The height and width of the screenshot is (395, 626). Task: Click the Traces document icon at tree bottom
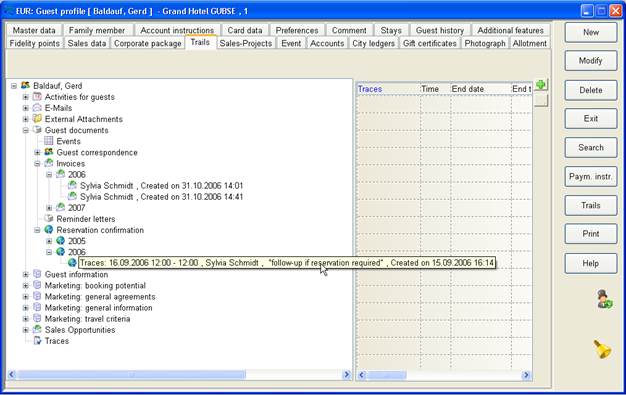[37, 341]
